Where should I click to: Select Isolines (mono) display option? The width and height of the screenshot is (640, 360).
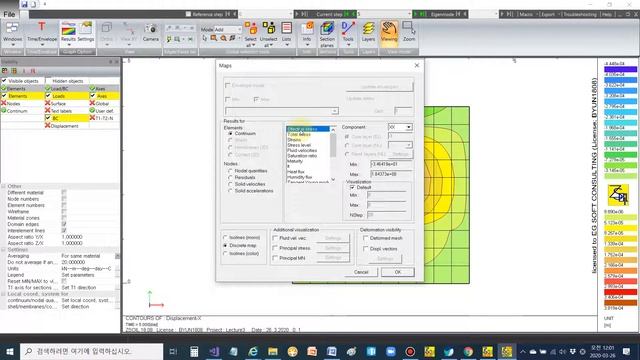(225, 237)
